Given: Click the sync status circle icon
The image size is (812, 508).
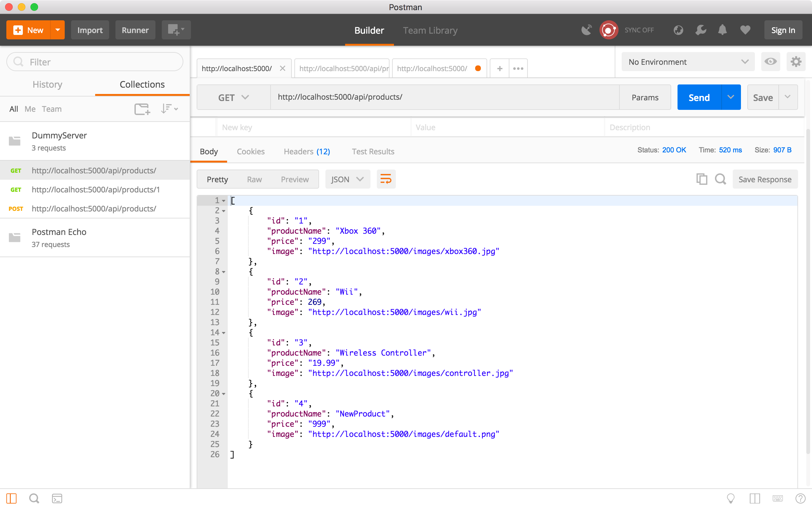Looking at the screenshot, I should click(608, 30).
